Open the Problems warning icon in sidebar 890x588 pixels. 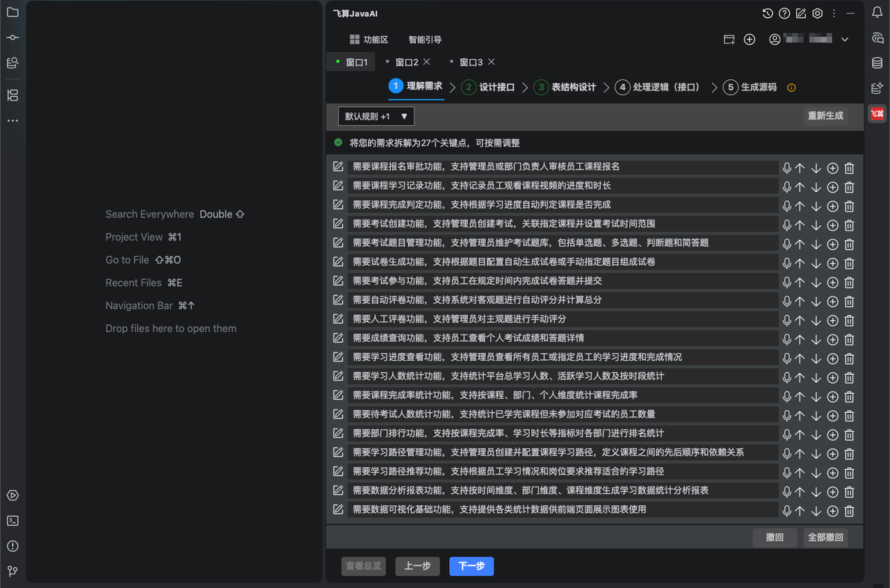point(13,546)
